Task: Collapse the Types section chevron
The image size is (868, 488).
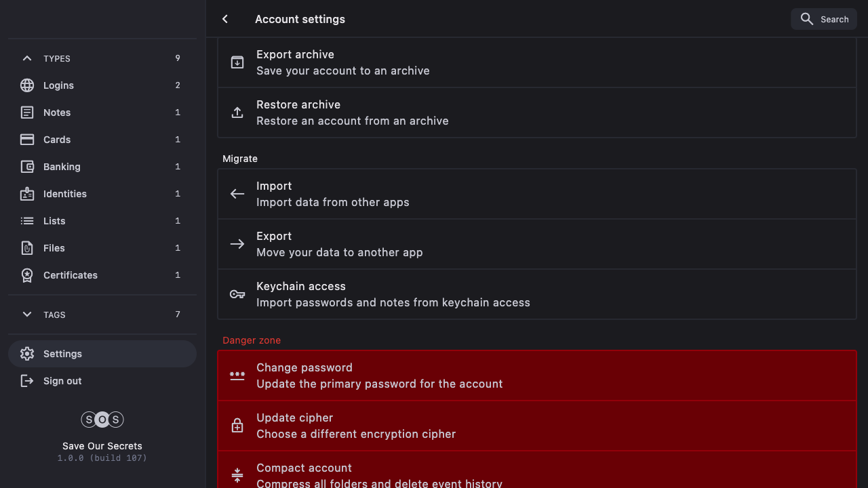Action: [27, 58]
